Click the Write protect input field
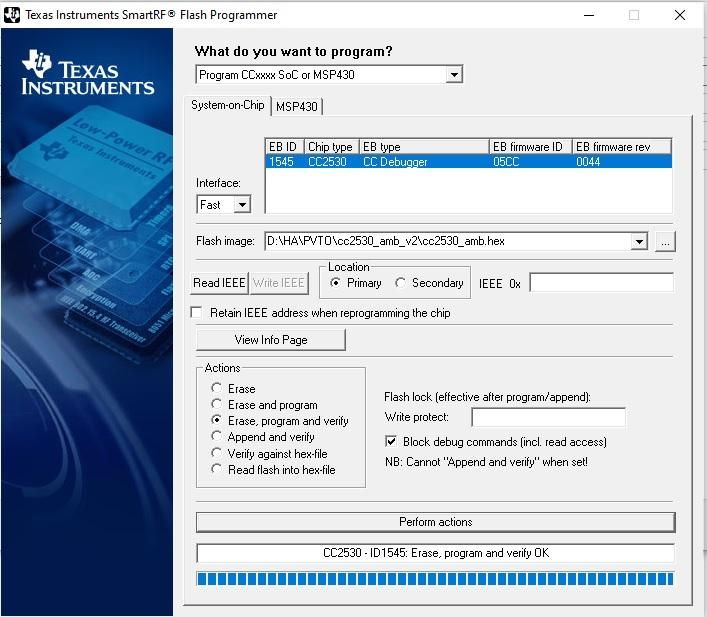The image size is (707, 617). tap(548, 417)
